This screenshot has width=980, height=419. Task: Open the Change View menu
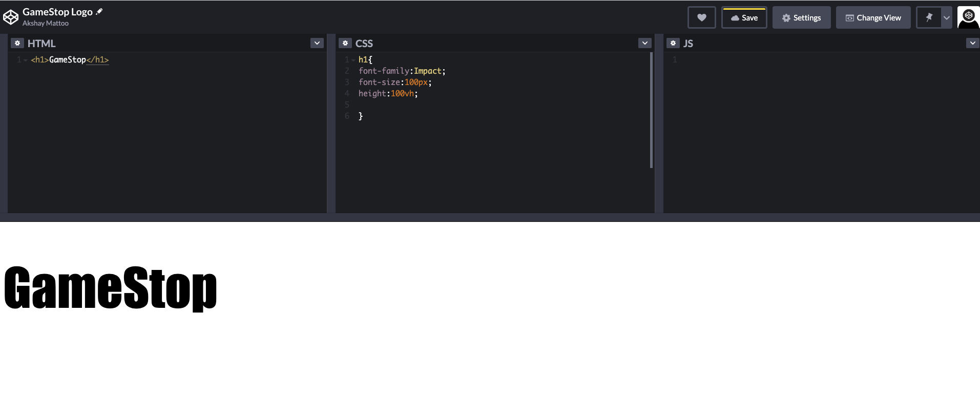[873, 17]
